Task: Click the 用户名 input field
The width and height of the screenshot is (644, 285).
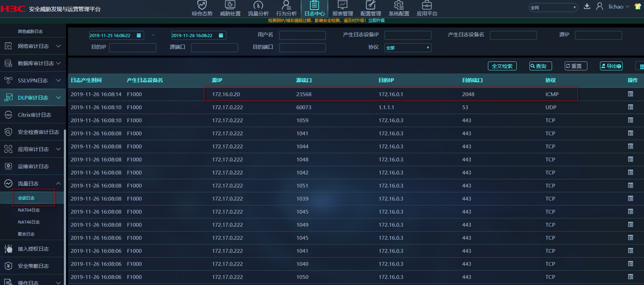Action: 302,35
